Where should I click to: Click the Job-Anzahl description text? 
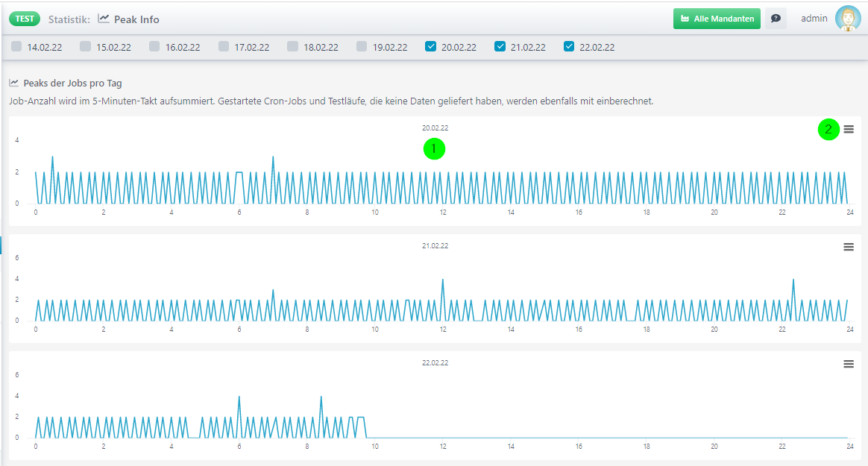331,101
